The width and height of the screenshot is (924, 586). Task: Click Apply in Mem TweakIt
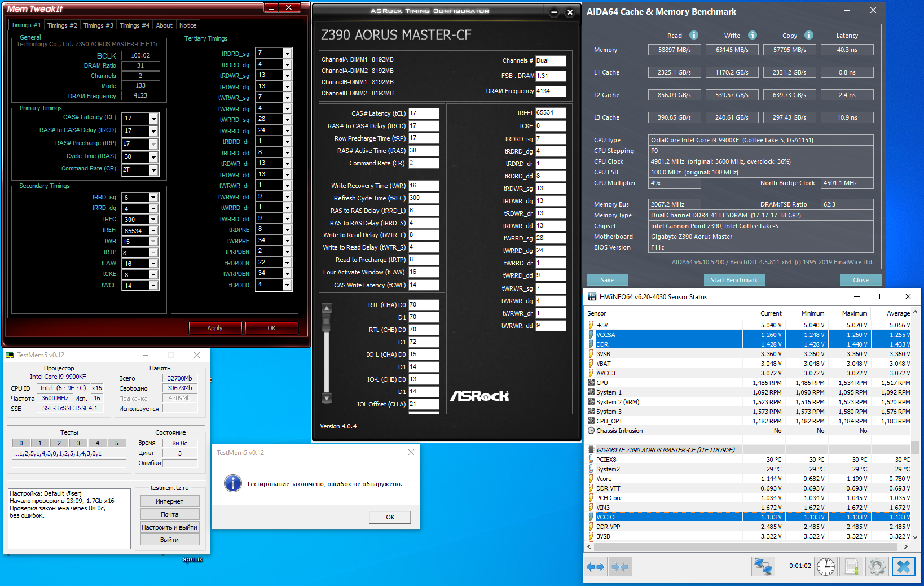pos(215,328)
